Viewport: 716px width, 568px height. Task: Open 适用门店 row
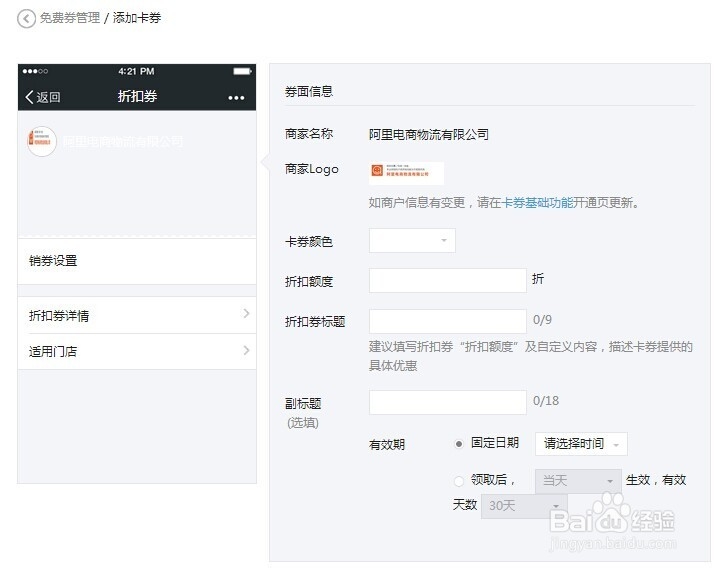point(137,352)
